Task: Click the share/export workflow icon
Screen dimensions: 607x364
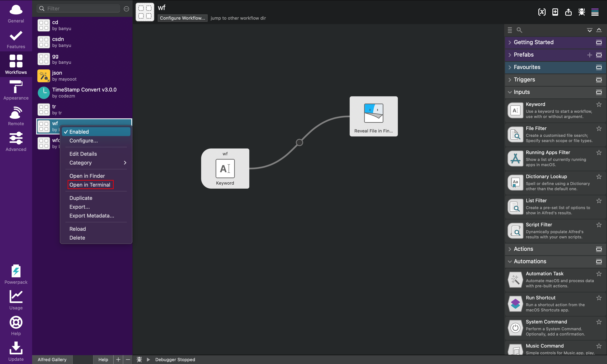Action: point(568,12)
